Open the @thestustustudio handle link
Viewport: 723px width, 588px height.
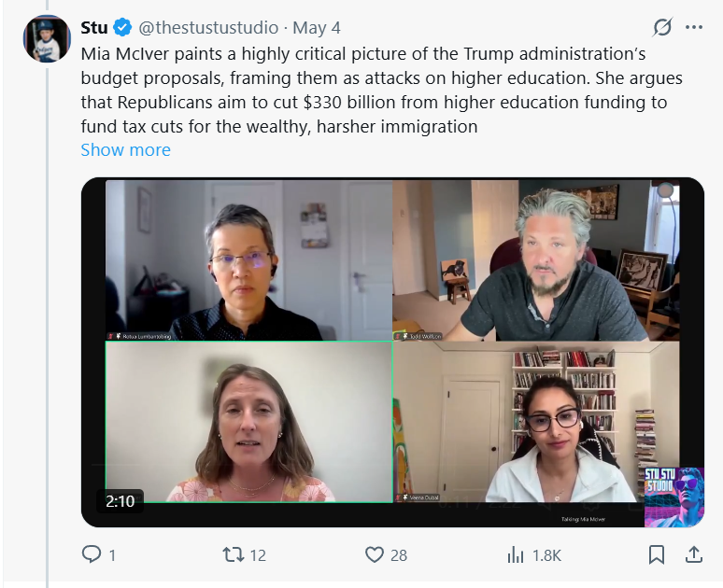point(208,28)
